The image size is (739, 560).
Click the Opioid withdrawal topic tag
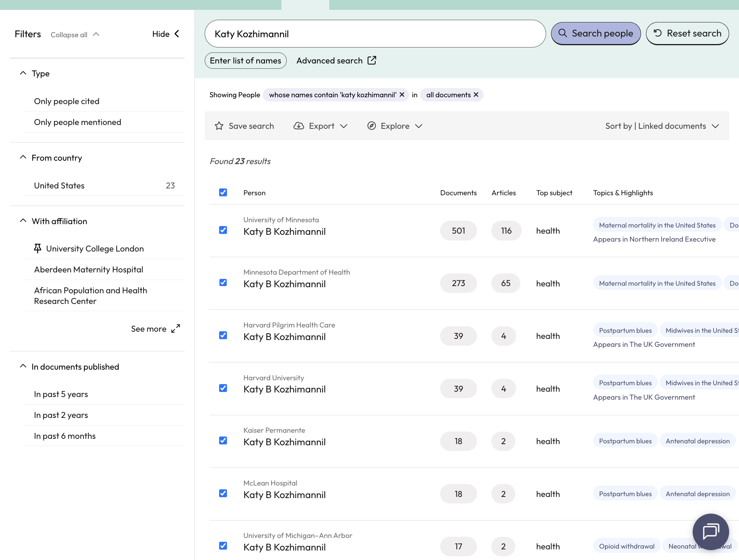(x=627, y=546)
